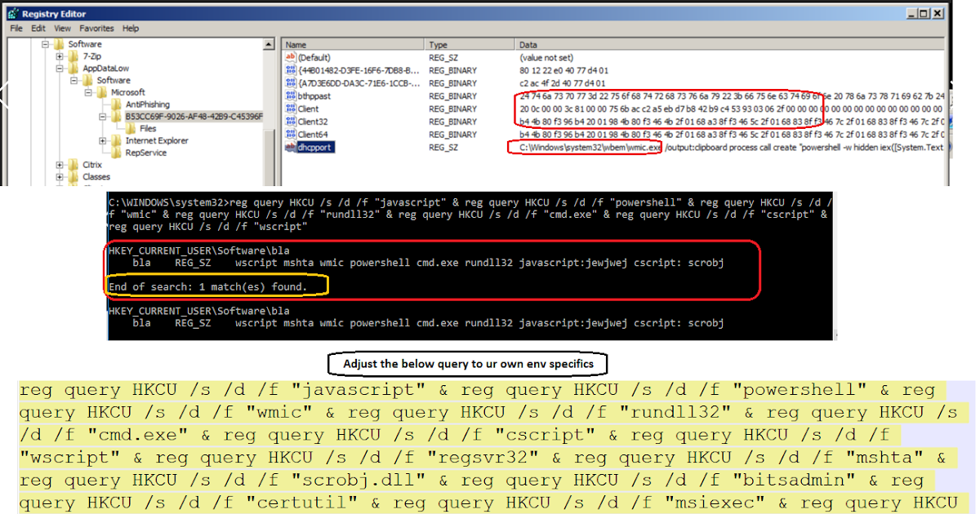
Task: Maximize the Registry Editor window
Action: (923, 13)
